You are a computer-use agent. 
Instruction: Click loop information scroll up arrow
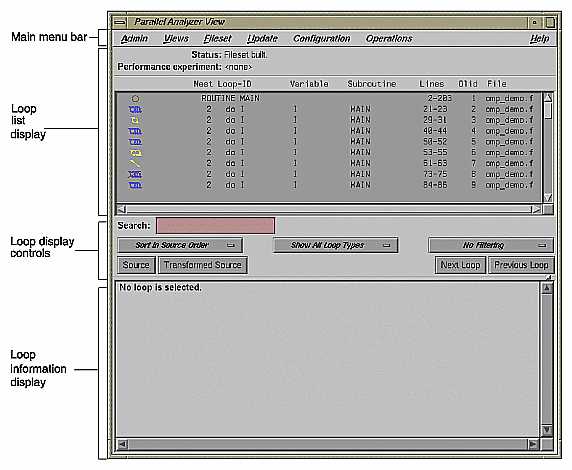click(x=546, y=288)
